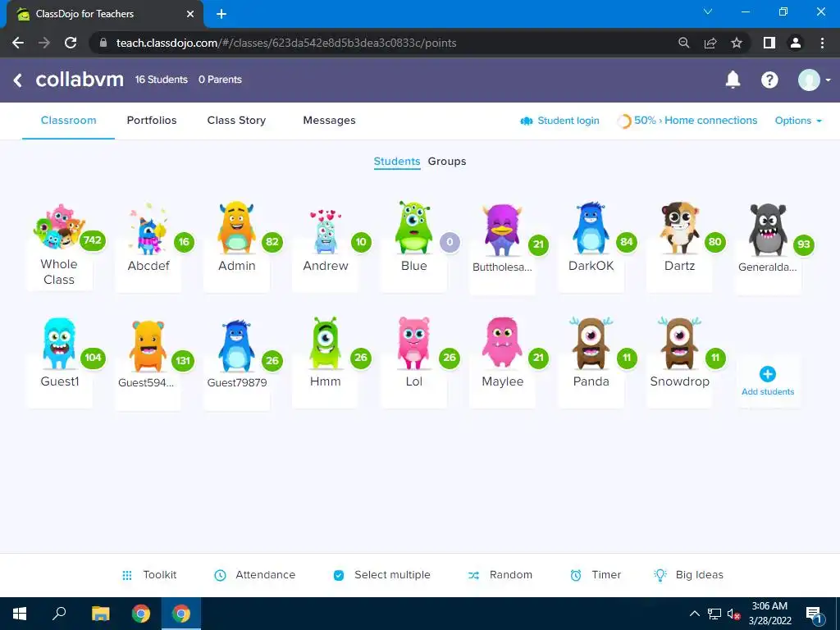Open the Messages tab

pos(329,121)
